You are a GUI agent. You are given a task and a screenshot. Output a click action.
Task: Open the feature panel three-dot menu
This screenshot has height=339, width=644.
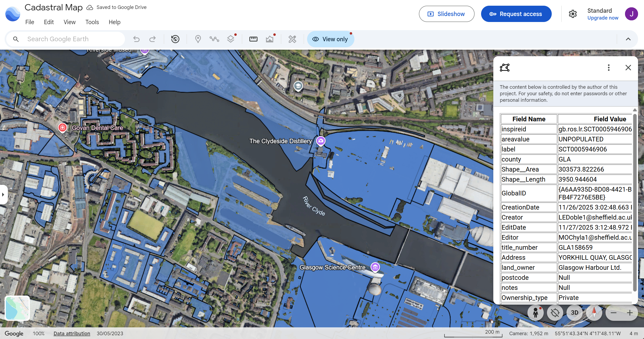608,68
